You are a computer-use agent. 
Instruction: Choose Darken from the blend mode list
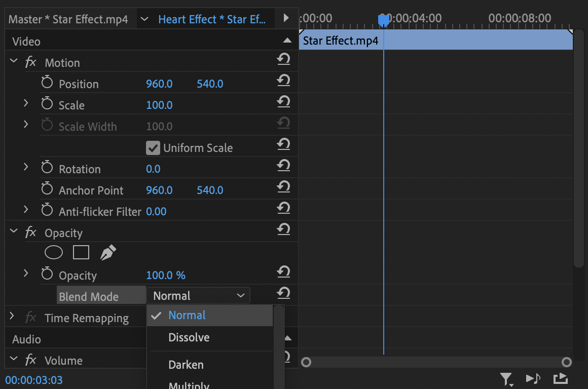[186, 365]
